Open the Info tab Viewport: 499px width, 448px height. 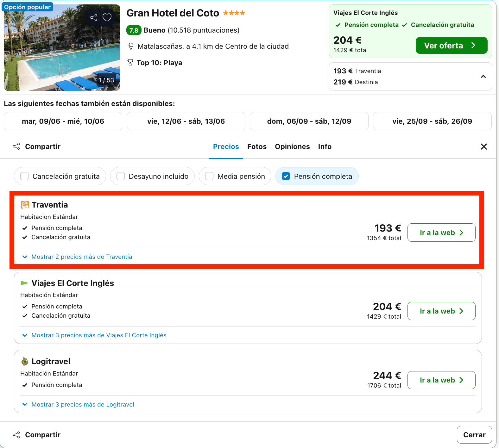click(x=325, y=146)
